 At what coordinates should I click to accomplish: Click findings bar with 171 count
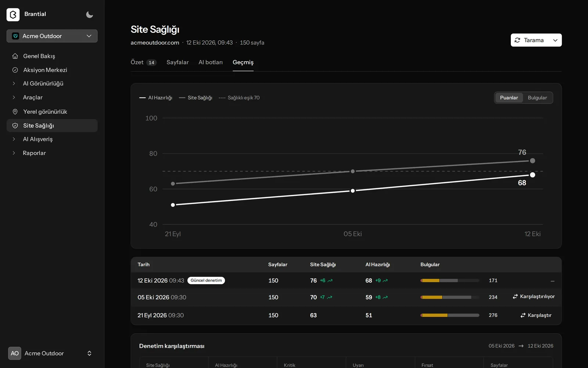coord(450,280)
